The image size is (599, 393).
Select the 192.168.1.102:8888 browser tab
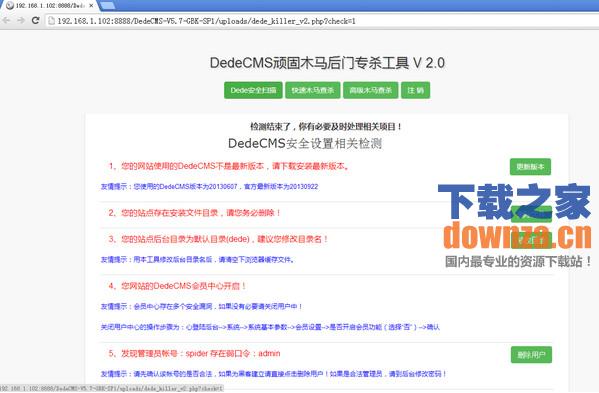(49, 6)
